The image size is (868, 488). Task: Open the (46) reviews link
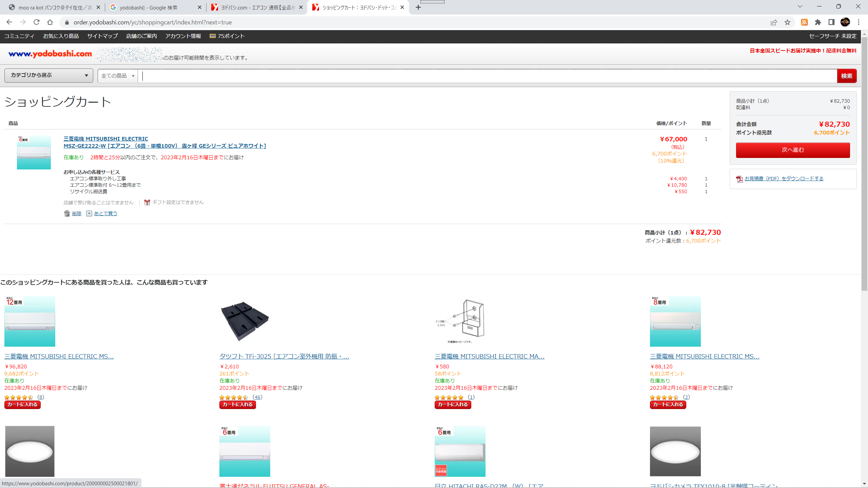click(257, 397)
